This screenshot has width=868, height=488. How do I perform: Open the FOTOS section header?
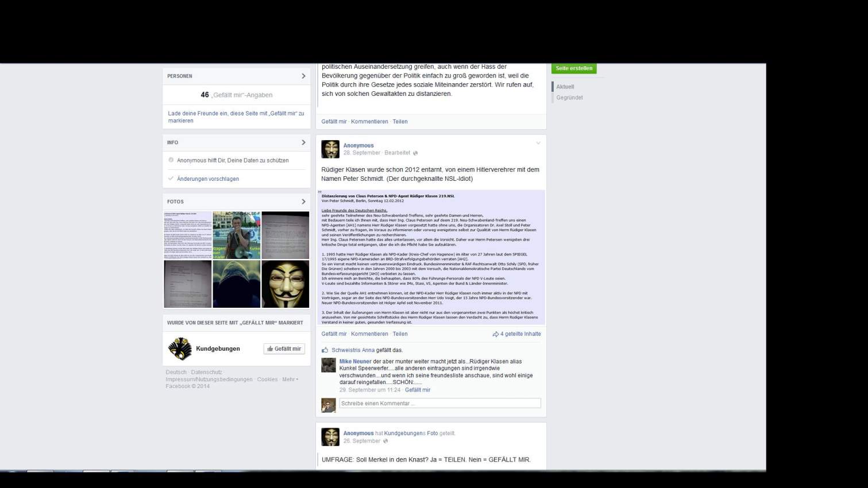click(x=237, y=202)
